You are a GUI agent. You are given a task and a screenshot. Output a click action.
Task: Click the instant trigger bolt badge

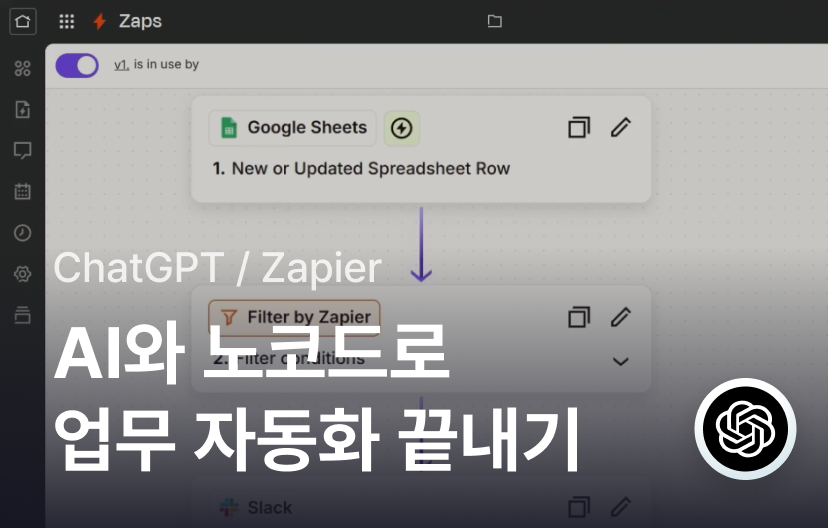(402, 128)
